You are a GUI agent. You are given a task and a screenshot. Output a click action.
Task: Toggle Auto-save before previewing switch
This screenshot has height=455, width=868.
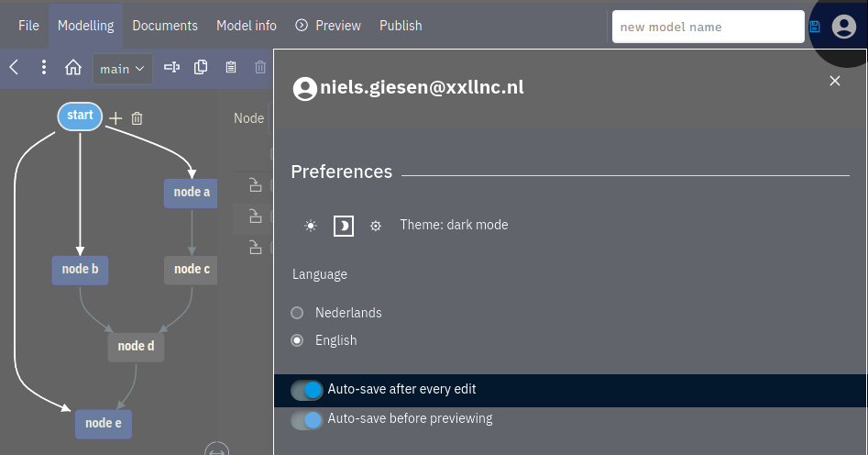pos(307,419)
